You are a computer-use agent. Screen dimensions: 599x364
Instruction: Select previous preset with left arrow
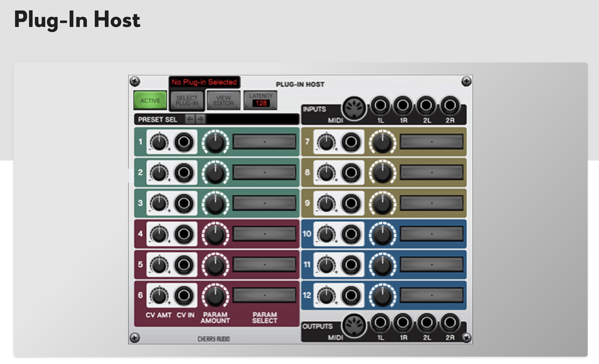pyautogui.click(x=190, y=119)
